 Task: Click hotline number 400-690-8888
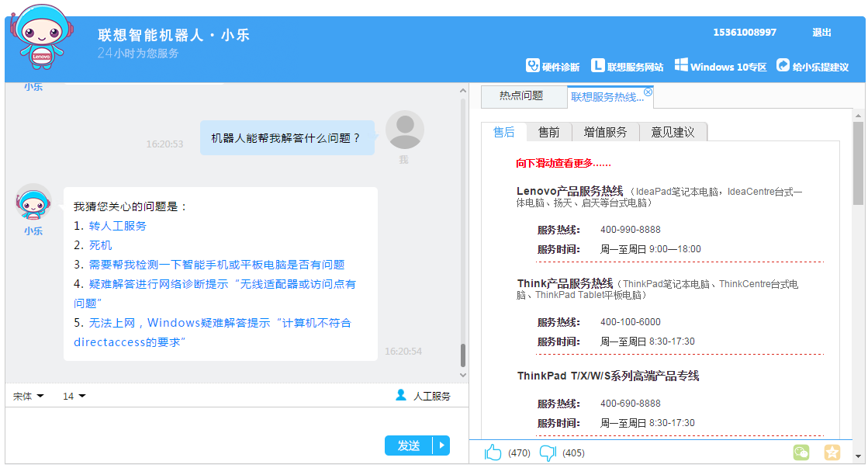coord(630,404)
